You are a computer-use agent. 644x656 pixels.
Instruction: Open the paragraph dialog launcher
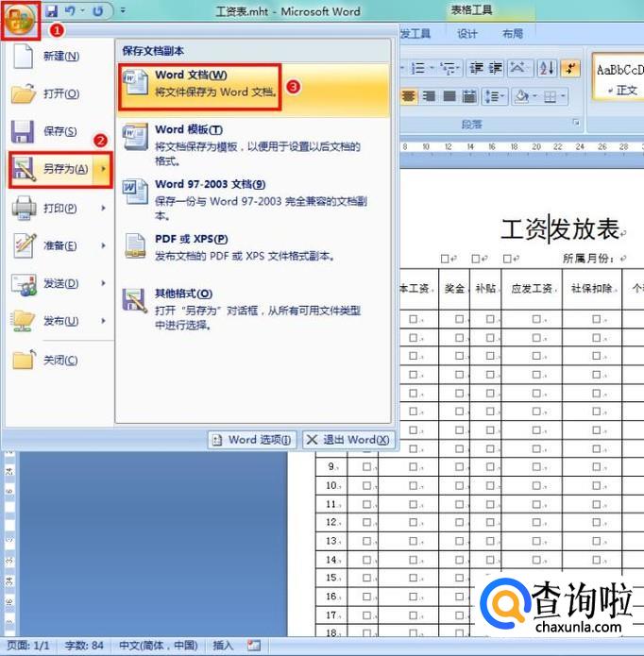(576, 123)
